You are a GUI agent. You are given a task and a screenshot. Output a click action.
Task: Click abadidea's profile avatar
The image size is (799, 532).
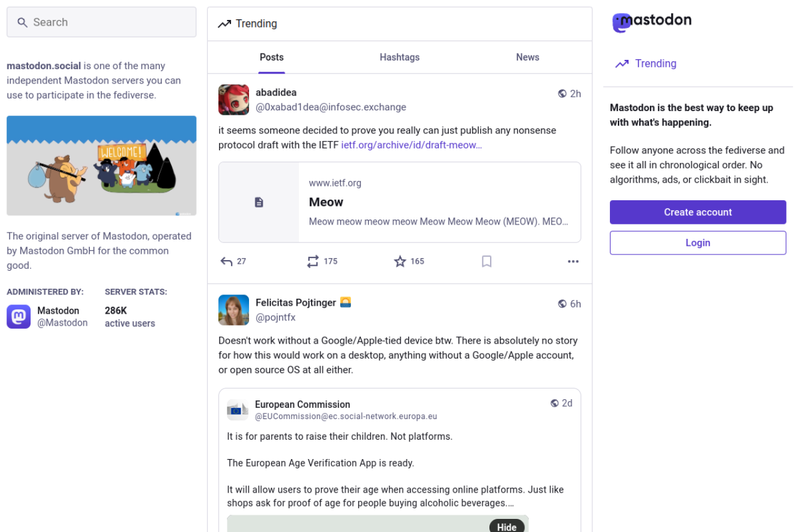click(x=233, y=100)
